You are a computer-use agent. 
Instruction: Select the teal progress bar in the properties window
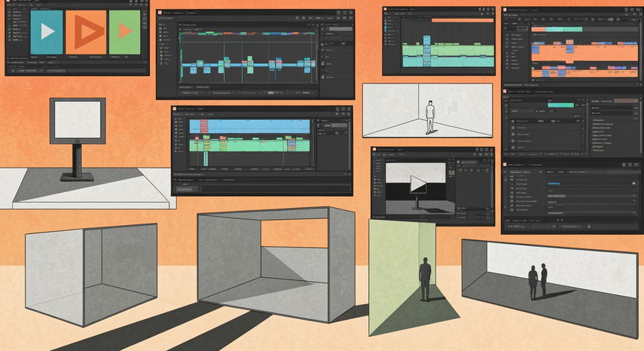click(x=561, y=105)
